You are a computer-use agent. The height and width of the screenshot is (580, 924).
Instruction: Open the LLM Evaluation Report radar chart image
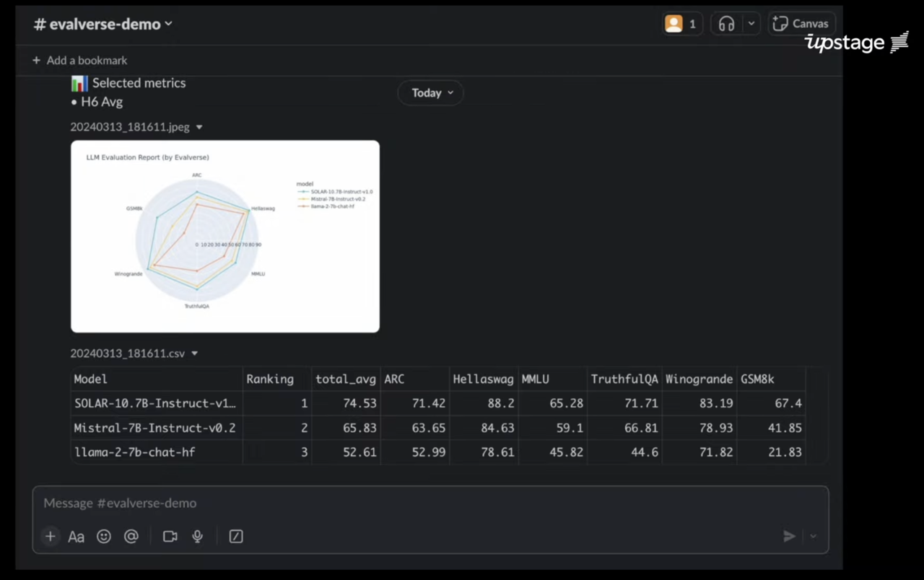[225, 236]
